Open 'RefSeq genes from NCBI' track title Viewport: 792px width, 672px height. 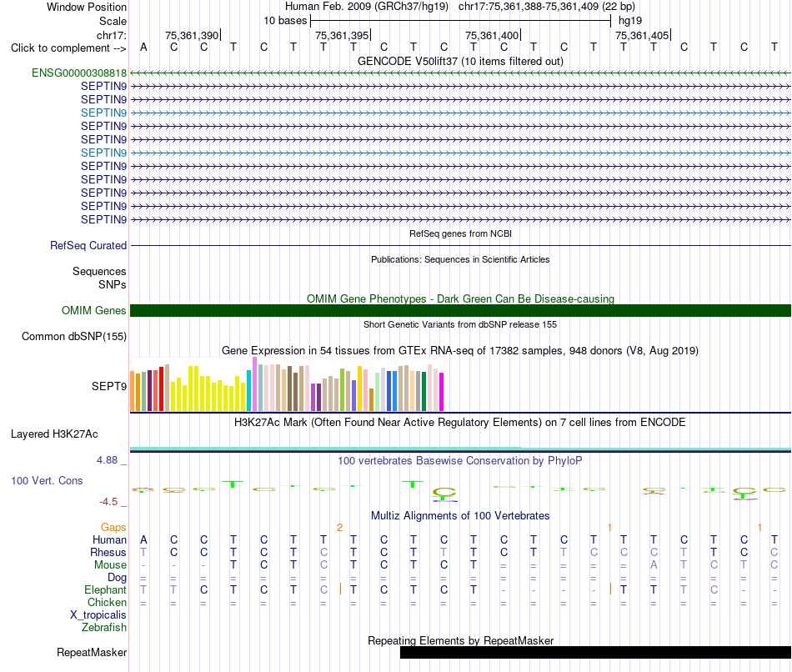click(x=460, y=233)
